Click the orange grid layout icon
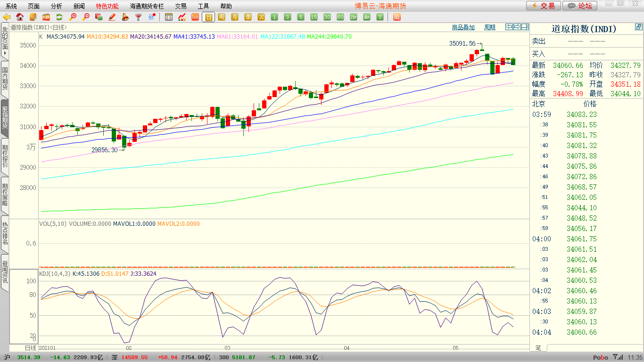The height and width of the screenshot is (362, 644). [x=396, y=17]
